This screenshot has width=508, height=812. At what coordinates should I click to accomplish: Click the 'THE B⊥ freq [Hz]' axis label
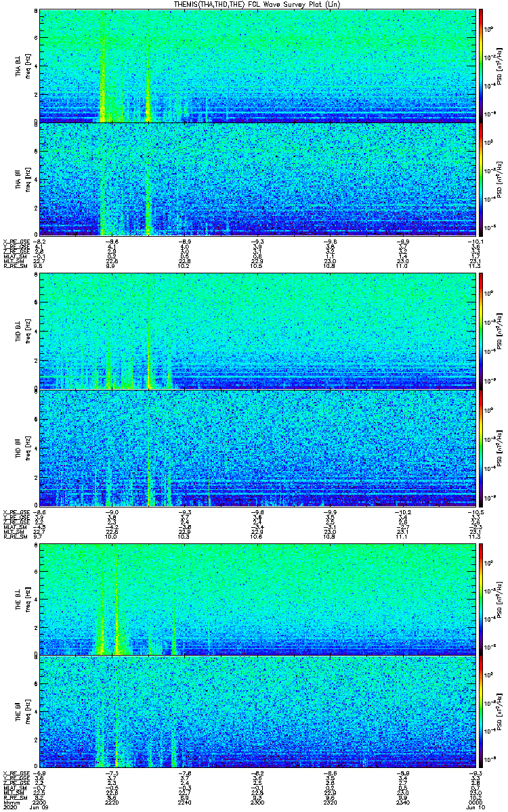point(22,600)
